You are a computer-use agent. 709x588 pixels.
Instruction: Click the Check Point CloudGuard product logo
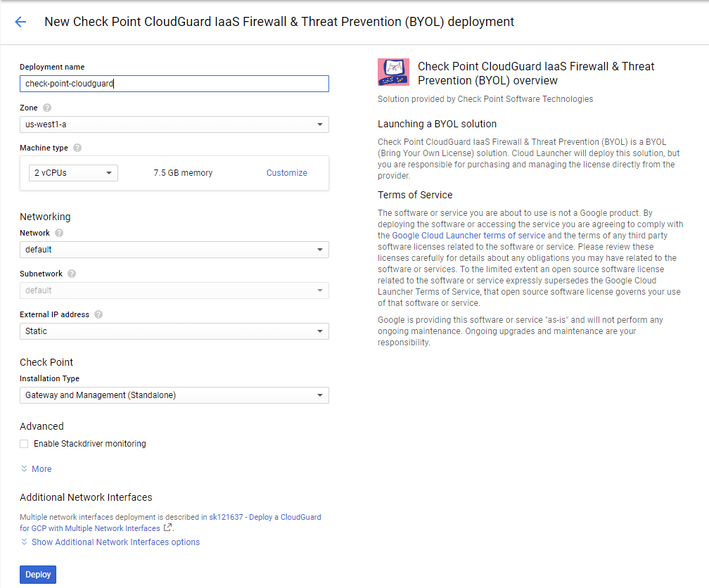[393, 72]
